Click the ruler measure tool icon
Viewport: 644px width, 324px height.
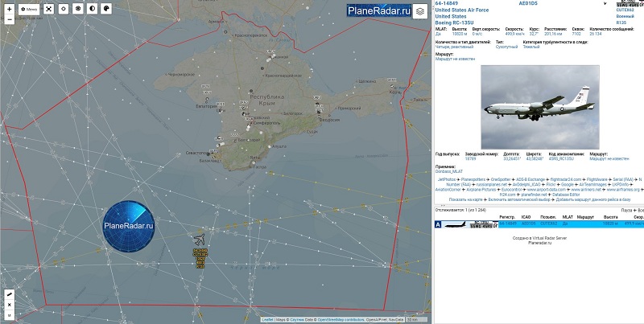coord(9,294)
